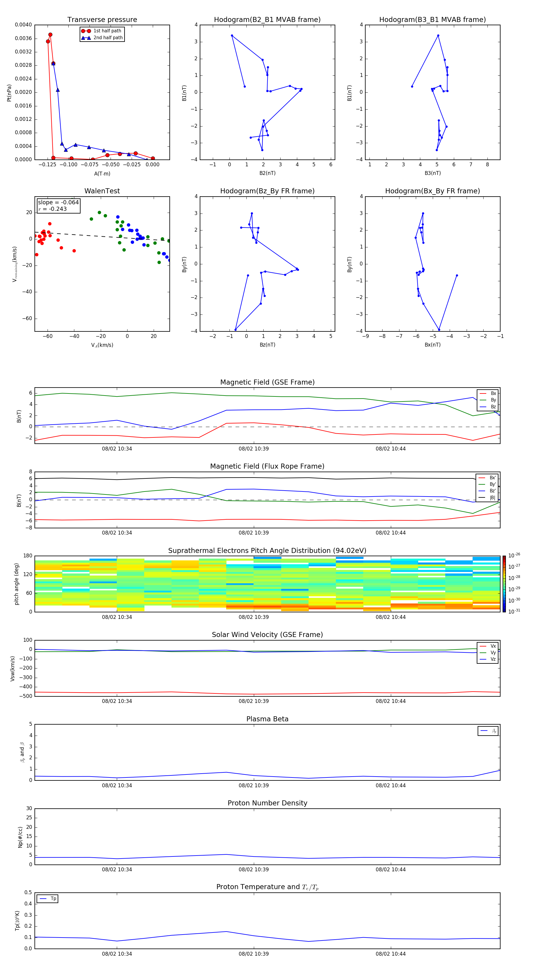Select the Bz' flux rope legend entry

487,491
